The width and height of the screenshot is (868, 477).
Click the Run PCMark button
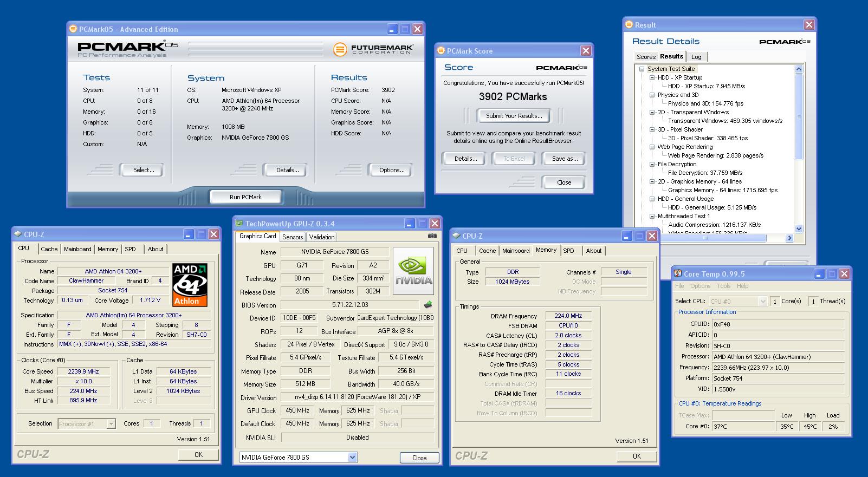pos(245,197)
